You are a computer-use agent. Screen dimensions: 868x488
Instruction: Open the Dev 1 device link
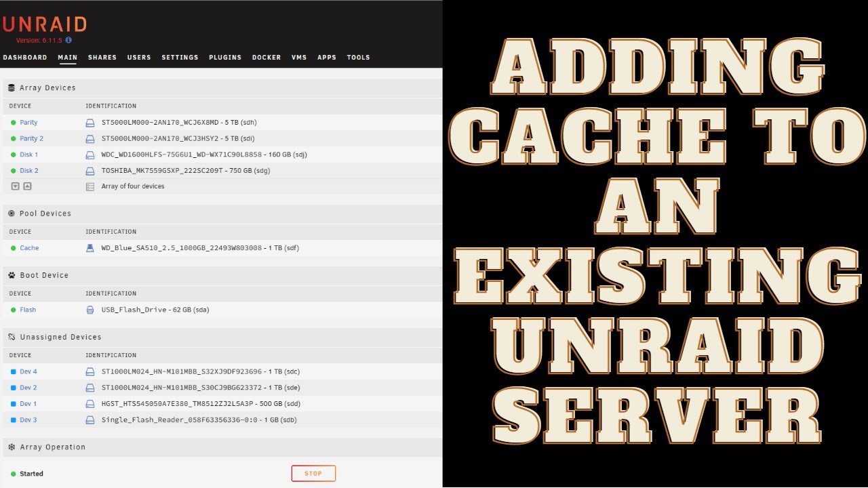point(28,404)
